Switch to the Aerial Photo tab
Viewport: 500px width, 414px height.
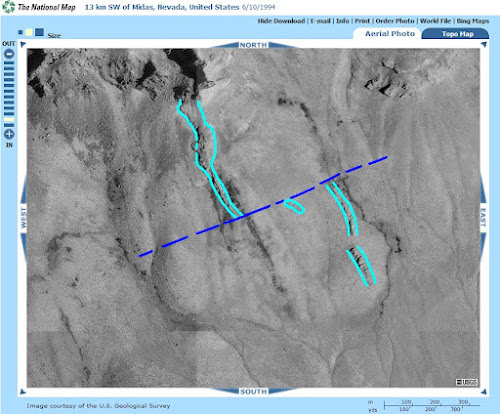tap(390, 34)
